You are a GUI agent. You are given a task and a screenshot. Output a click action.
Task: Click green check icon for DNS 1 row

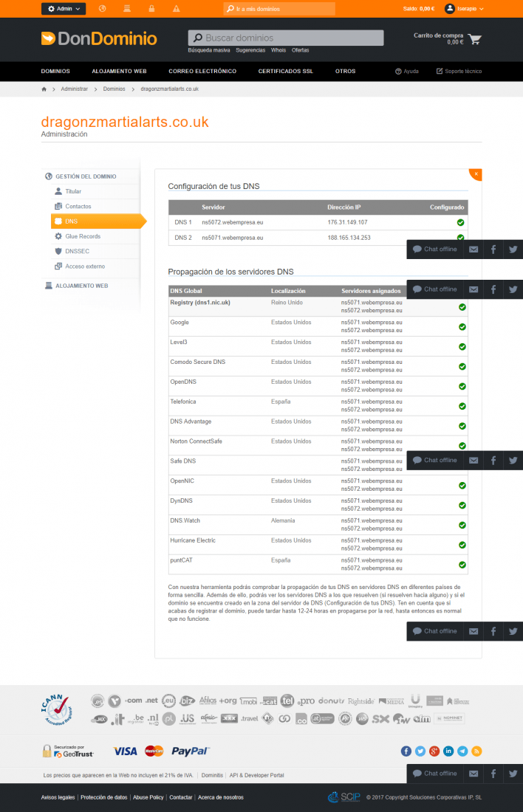[x=460, y=223]
